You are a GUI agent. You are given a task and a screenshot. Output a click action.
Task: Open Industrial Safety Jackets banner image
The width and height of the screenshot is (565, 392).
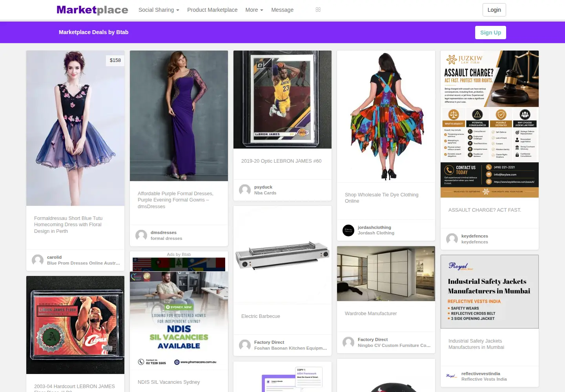click(490, 292)
